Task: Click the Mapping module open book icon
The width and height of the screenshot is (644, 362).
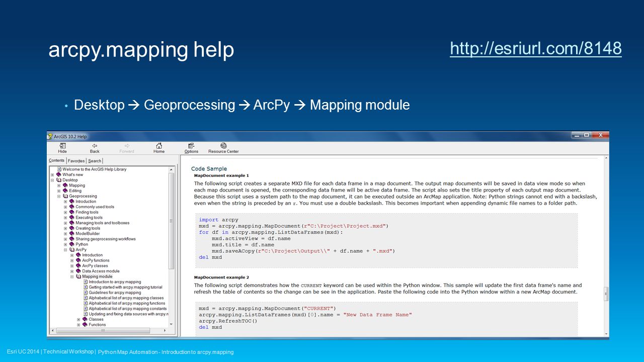Action: pyautogui.click(x=78, y=277)
